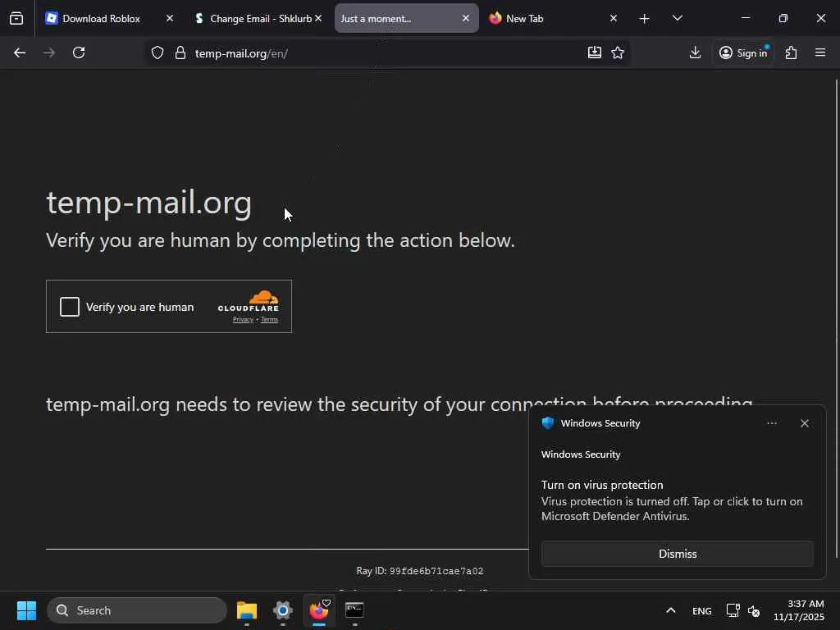The width and height of the screenshot is (840, 630).
Task: Go forward one page
Action: [49, 52]
